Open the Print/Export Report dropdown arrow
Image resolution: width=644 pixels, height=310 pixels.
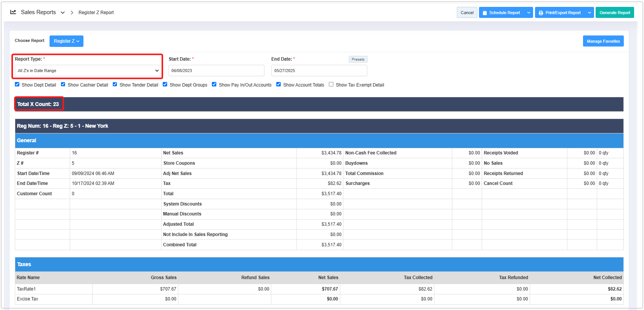pos(590,13)
